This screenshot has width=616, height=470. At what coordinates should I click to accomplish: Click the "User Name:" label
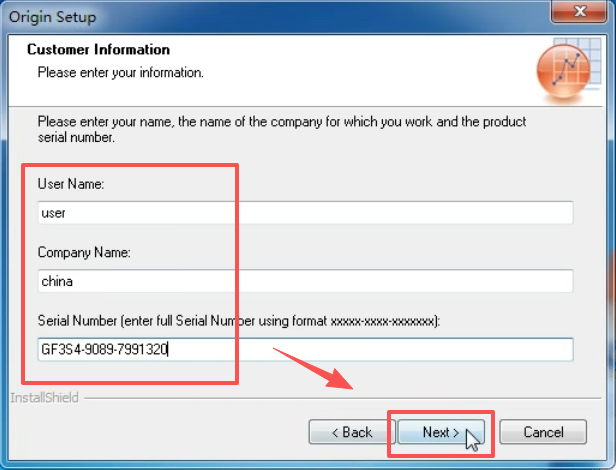tap(71, 184)
